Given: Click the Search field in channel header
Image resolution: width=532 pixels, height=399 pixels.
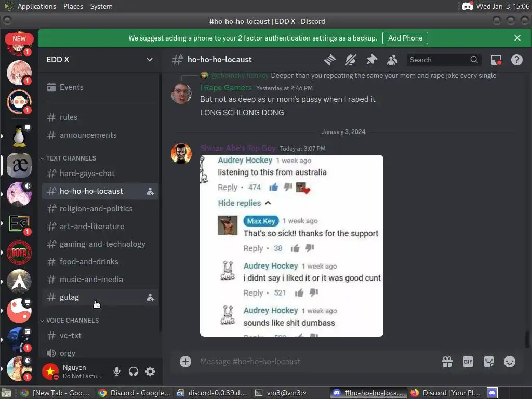Looking at the screenshot, I should pos(444,60).
